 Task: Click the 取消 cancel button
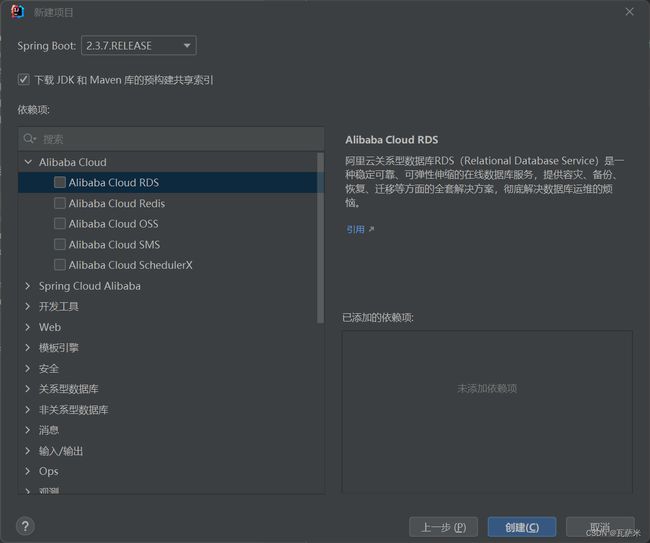[600, 527]
